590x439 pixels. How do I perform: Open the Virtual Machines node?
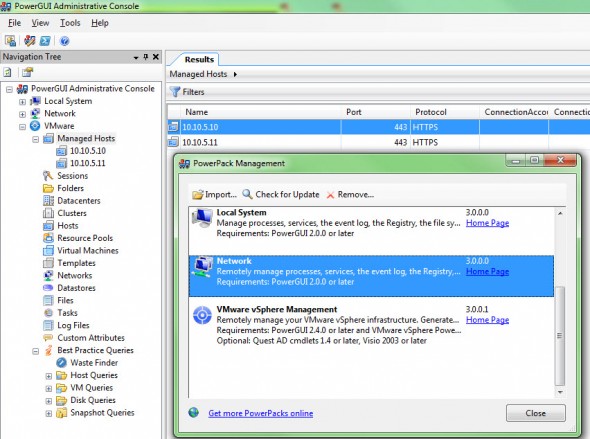[88, 250]
